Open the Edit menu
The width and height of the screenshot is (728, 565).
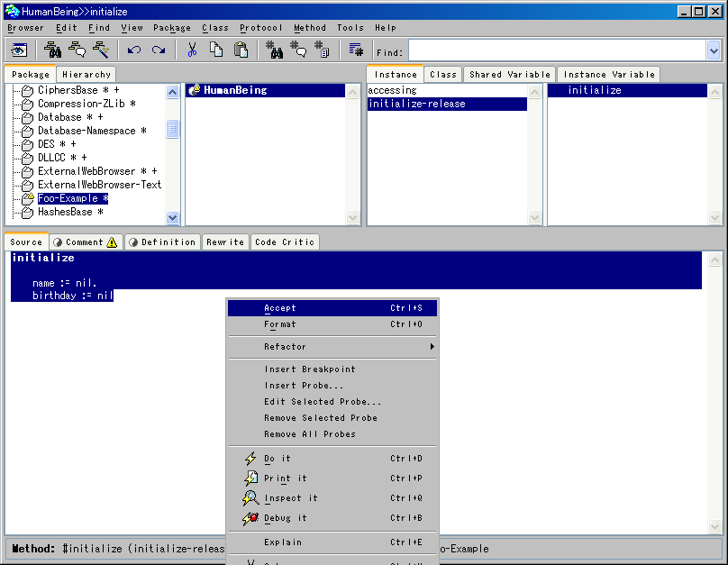[67, 28]
